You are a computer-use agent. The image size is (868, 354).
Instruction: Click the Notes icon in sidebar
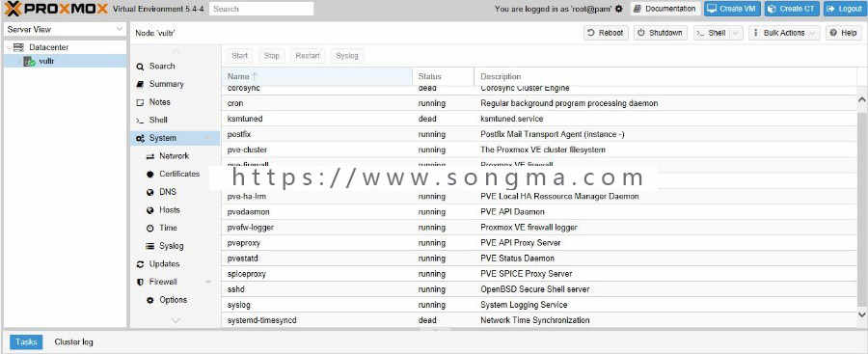[140, 102]
